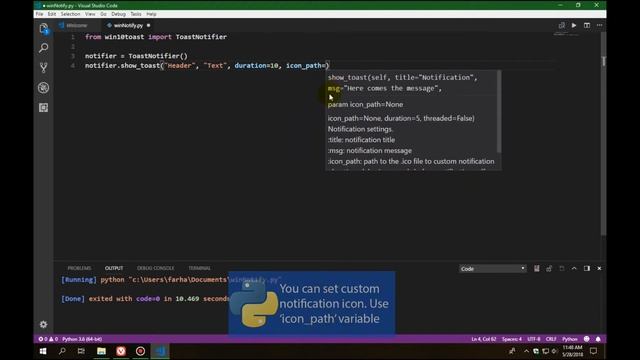The height and width of the screenshot is (360, 640).
Task: Open Windows search on the taskbar
Action: [x=62, y=351]
